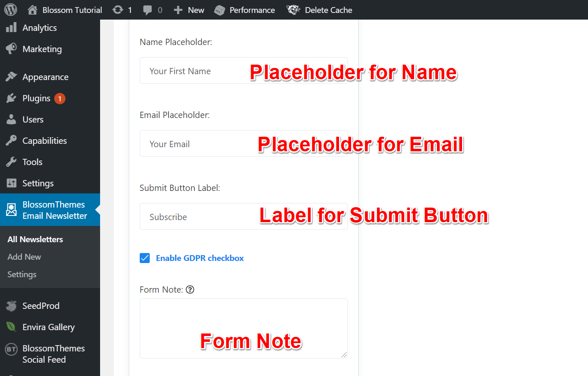
Task: Click the Capabilities key icon
Action: click(11, 140)
